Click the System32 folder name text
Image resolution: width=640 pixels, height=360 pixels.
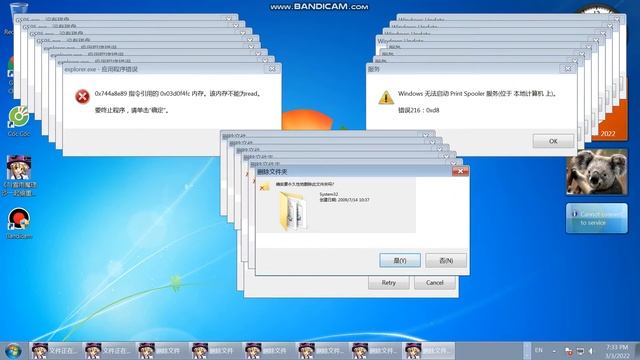pyautogui.click(x=329, y=194)
